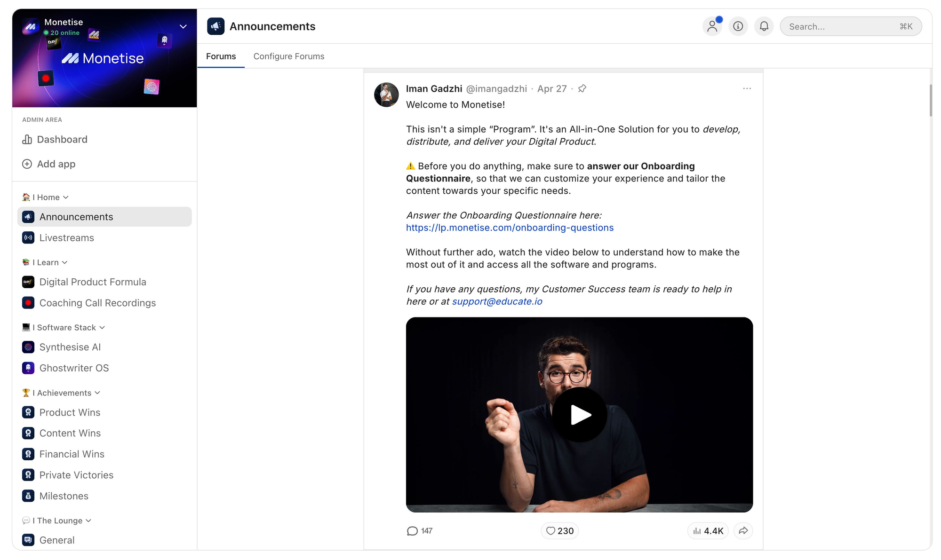Like the post with heart button
941x560 pixels.
point(559,531)
